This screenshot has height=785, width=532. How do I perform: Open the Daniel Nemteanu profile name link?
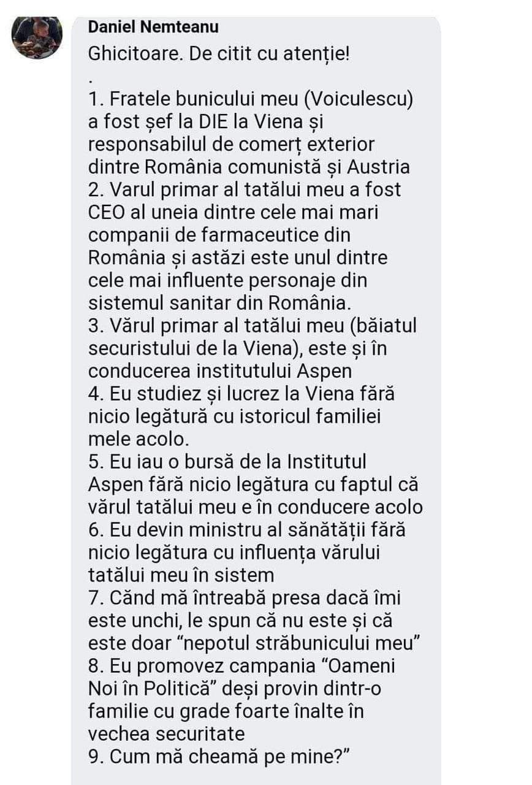pyautogui.click(x=153, y=27)
